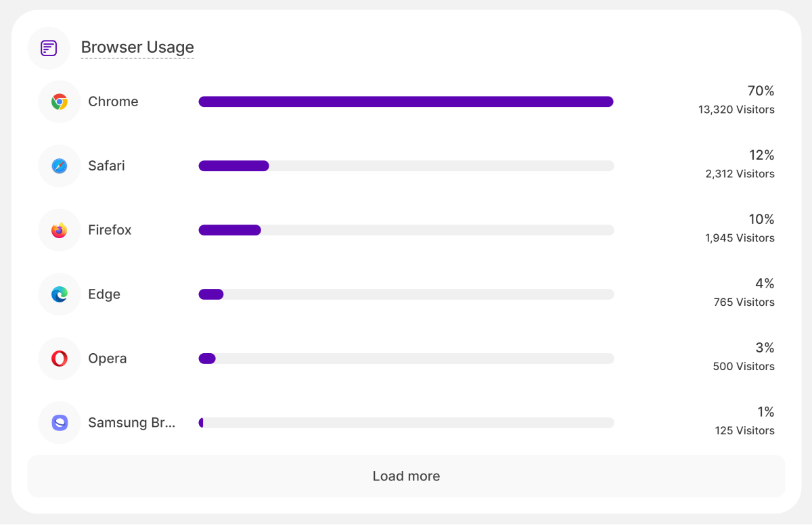Click the Firefox usage progress bar
The width and height of the screenshot is (812, 525).
coord(406,230)
